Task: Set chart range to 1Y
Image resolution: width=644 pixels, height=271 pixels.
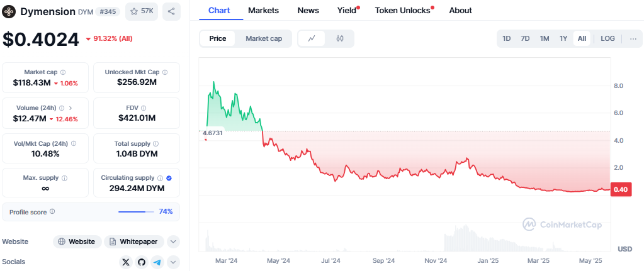Action: [563, 38]
